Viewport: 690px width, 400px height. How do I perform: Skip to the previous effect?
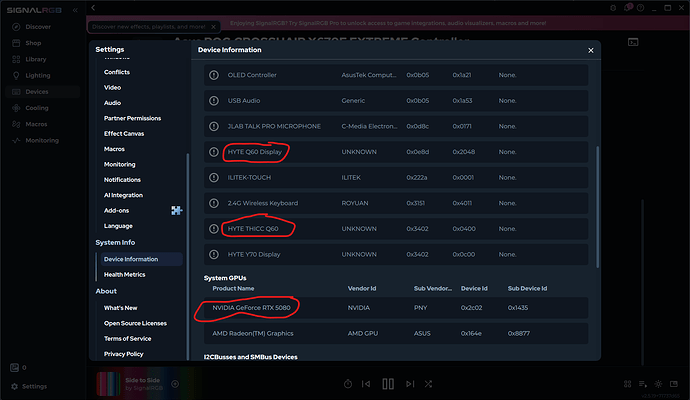[x=366, y=384]
